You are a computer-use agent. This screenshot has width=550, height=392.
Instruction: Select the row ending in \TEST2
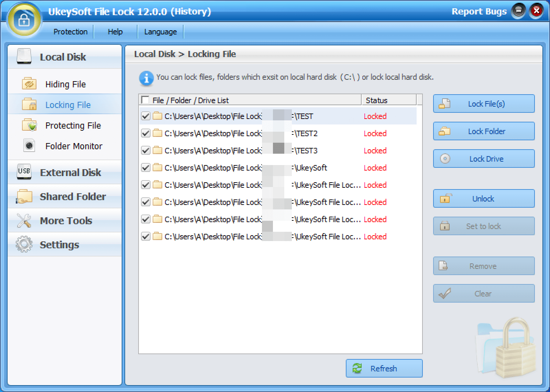[278, 133]
